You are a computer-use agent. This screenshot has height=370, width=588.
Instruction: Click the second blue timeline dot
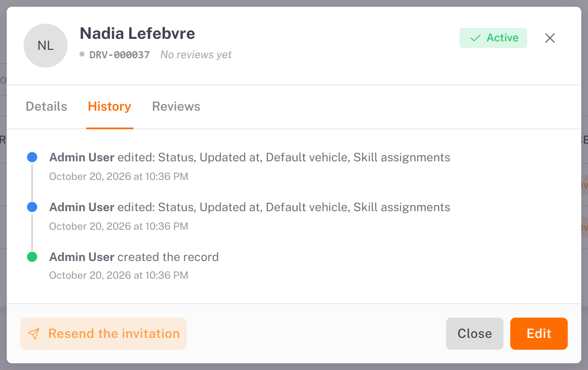click(x=32, y=207)
